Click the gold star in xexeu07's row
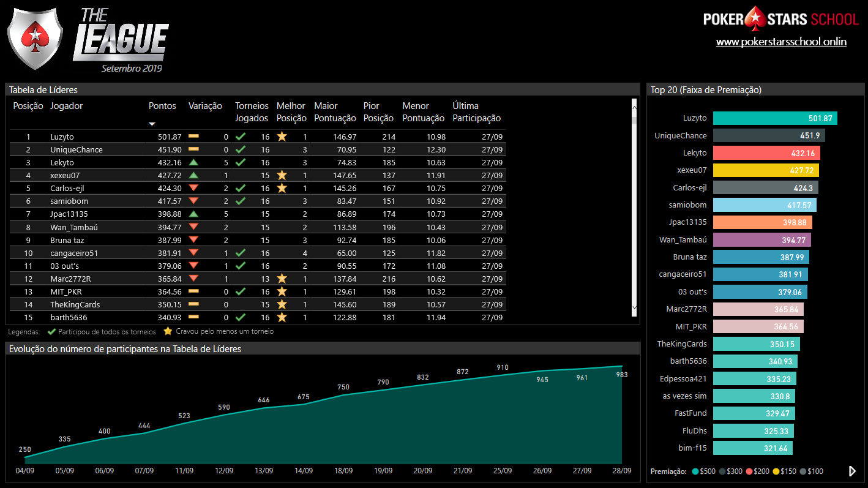The height and width of the screenshot is (488, 868). 282,175
